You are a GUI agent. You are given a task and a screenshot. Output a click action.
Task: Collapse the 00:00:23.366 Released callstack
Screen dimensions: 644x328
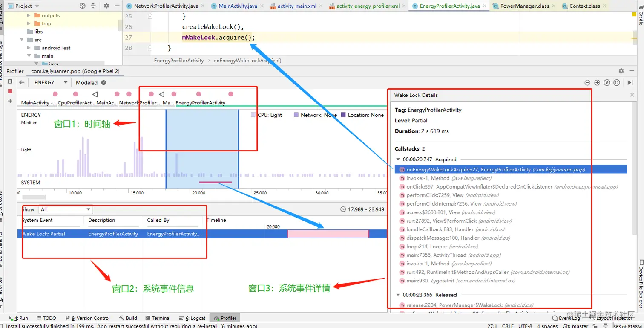click(x=398, y=295)
